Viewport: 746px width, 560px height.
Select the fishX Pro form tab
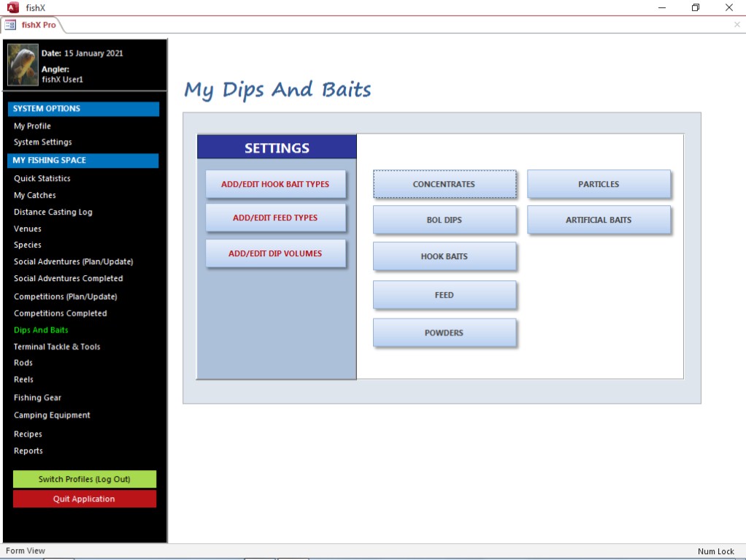[x=32, y=25]
